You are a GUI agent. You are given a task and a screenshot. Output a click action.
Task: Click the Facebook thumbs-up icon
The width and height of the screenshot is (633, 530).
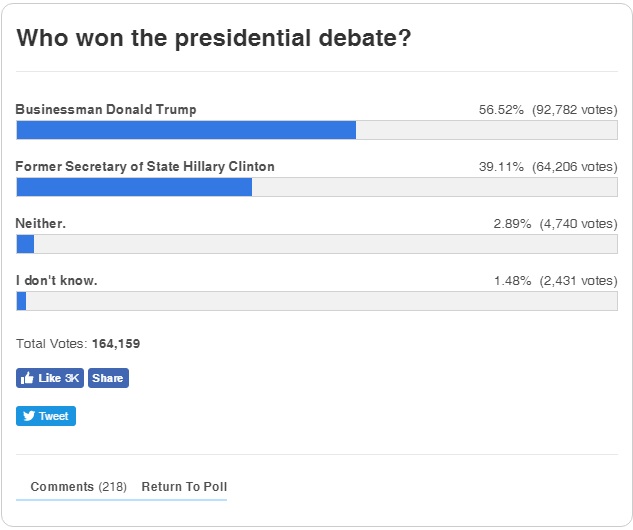27,378
